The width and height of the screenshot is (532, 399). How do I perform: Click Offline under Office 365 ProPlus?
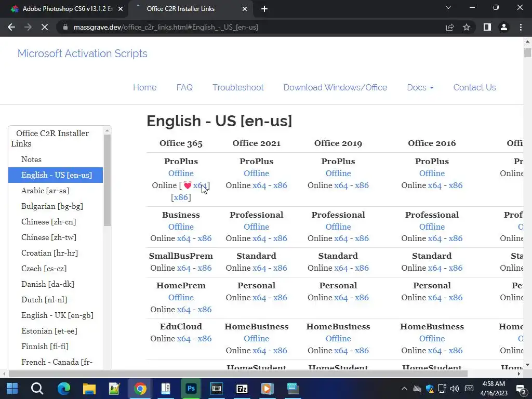pos(181,174)
